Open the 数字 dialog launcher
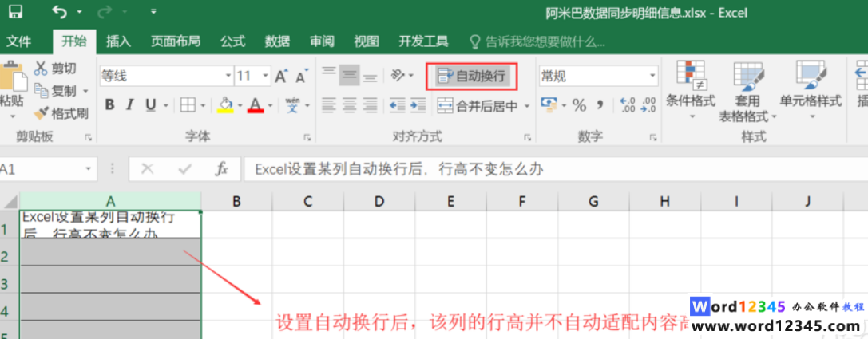This screenshot has width=868, height=339. click(654, 138)
